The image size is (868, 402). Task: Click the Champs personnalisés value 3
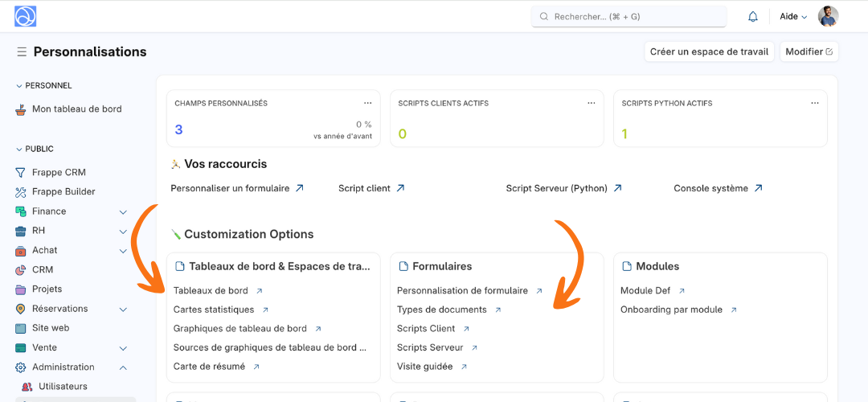click(178, 130)
